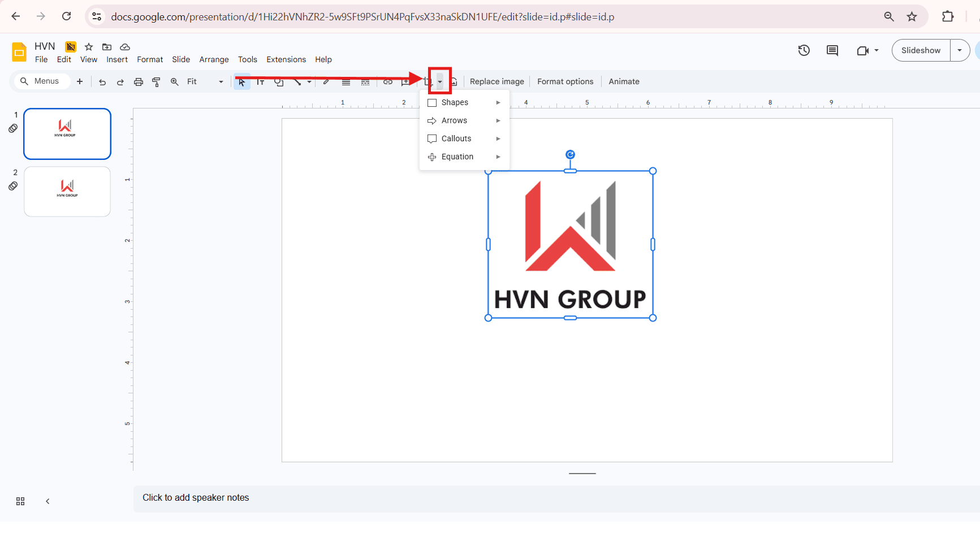This screenshot has height=538, width=980.
Task: Click the Undo icon in toolbar
Action: click(102, 82)
